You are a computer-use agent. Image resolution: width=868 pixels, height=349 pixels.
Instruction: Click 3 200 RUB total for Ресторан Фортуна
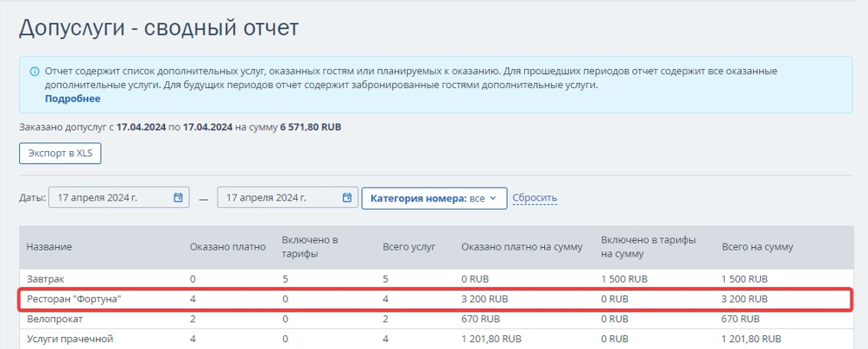744,299
